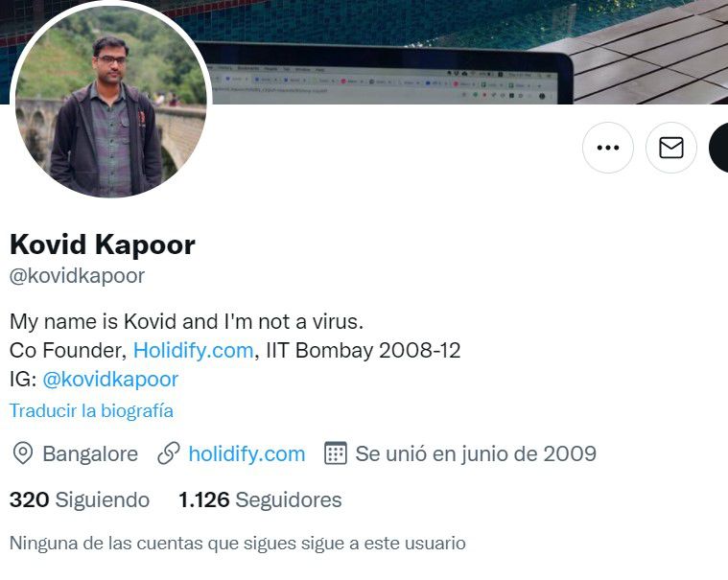The height and width of the screenshot is (580, 728).
Task: Click the bio line 'My name is Kovid'
Action: (x=186, y=321)
